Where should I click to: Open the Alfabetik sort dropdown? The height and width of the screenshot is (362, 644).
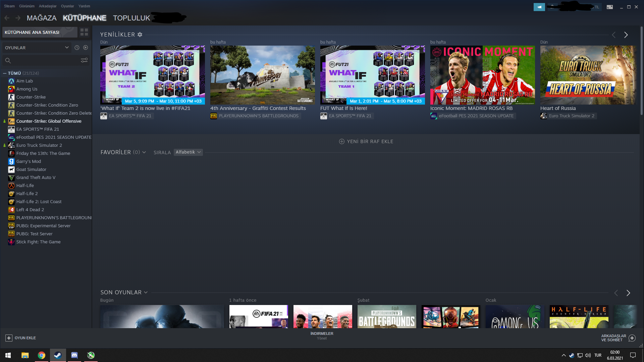click(x=188, y=152)
